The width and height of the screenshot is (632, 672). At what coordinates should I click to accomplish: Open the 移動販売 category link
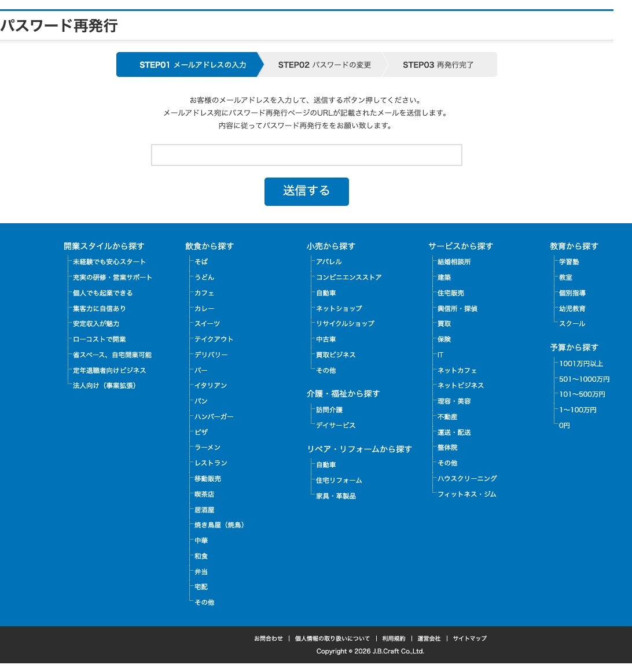tap(208, 479)
